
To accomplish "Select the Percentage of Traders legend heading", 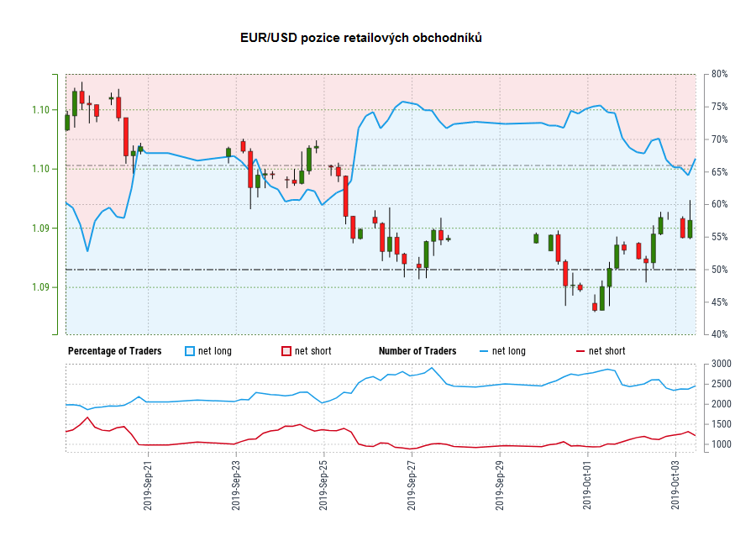I will pos(115,351).
